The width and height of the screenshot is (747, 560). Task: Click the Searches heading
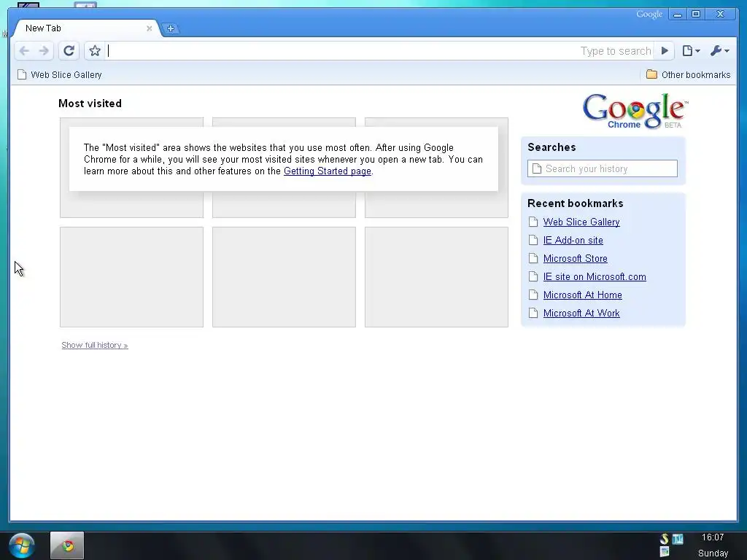point(551,147)
